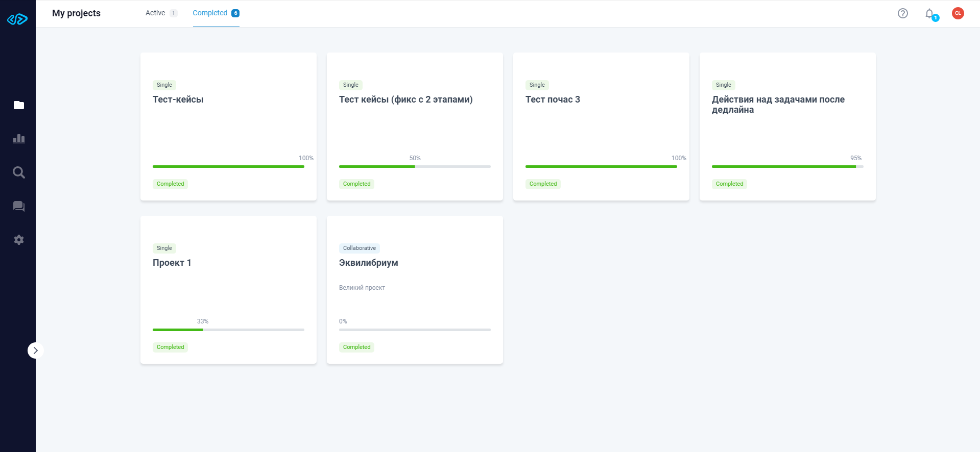Select the Completed tab
Screen dimensions: 980x452
216,13
